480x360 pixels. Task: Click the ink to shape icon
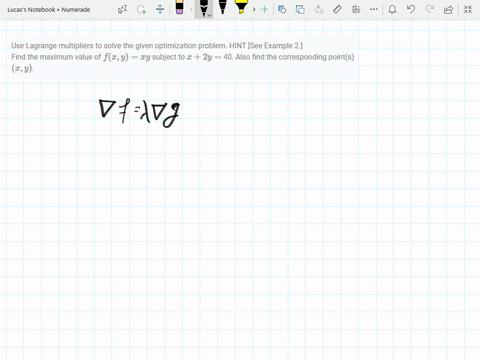pos(300,9)
